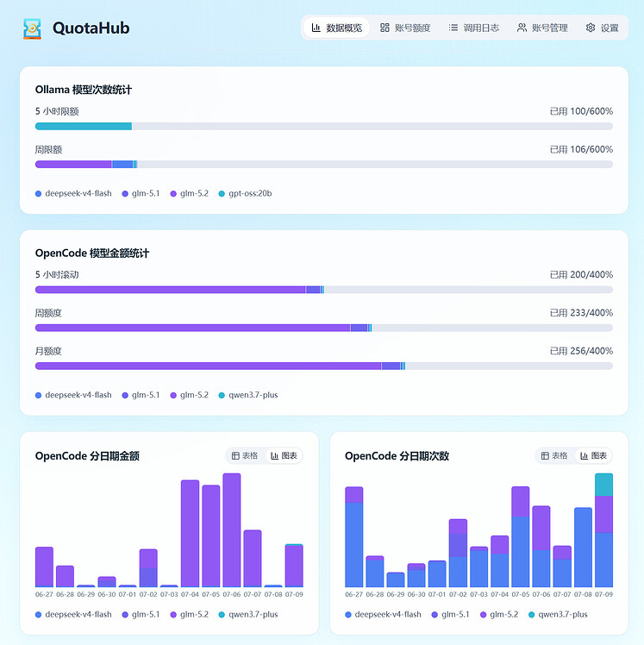
Task: Click 已用 106/600% usage text
Action: pos(581,149)
